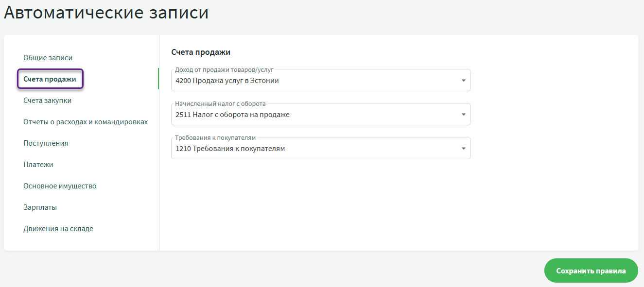
Task: Expand the 4200 Продажа услуг в Эстонии combo box
Action: point(311,81)
